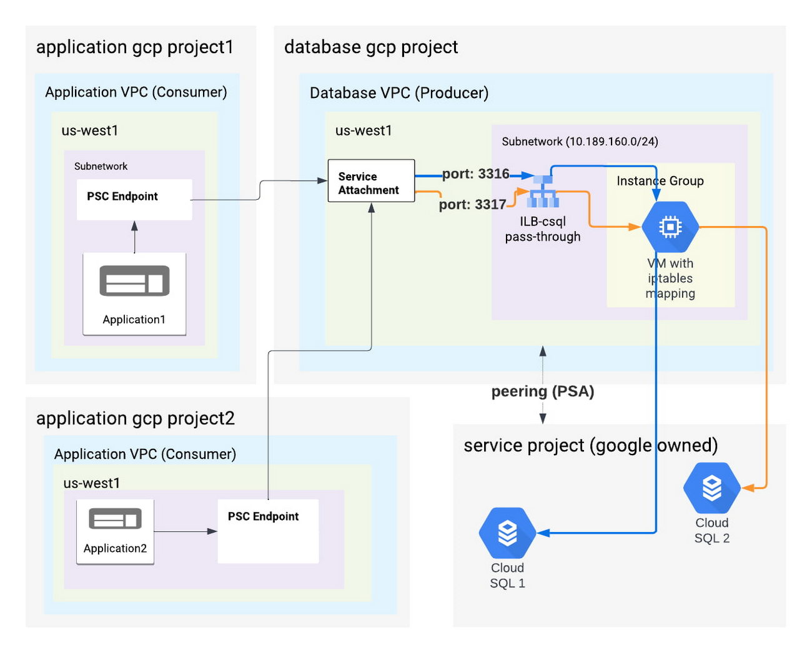Click the "database gcp project" title
Screen dimensions: 812x653
tap(371, 47)
